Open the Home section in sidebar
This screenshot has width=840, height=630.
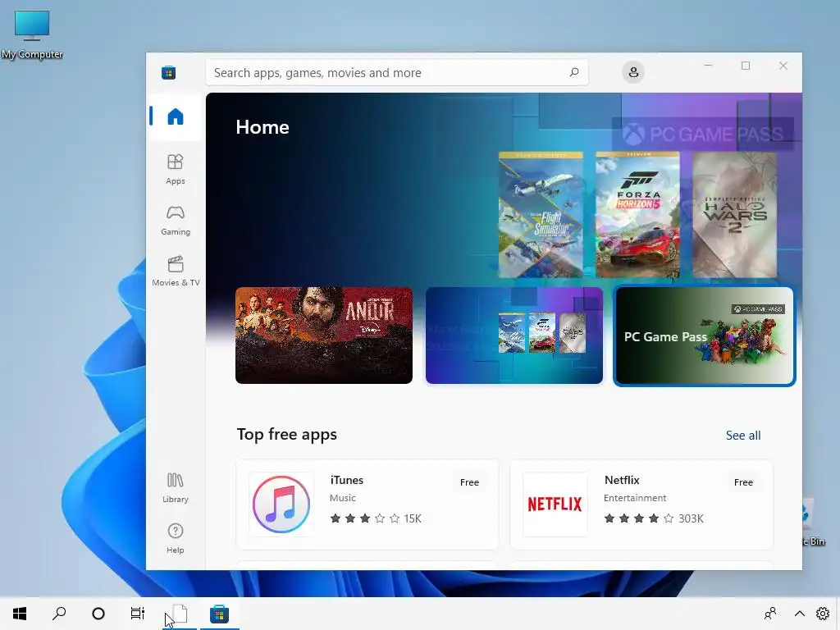point(176,116)
